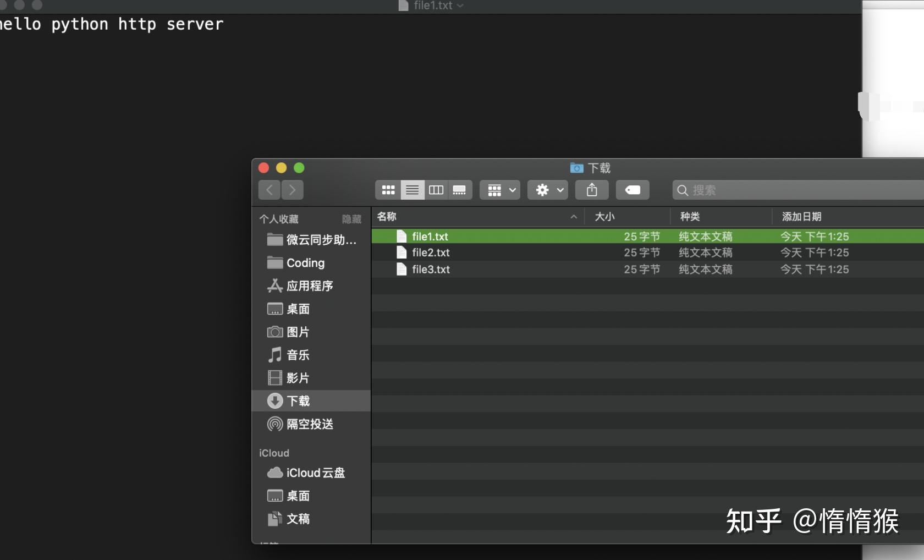Navigate back using the back arrow
Viewport: 924px width, 560px height.
[268, 190]
